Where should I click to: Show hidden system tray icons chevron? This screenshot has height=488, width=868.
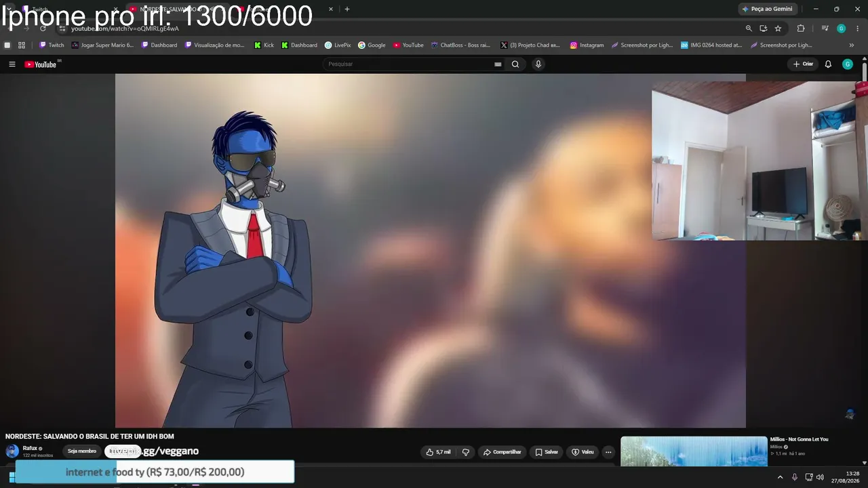click(x=780, y=477)
